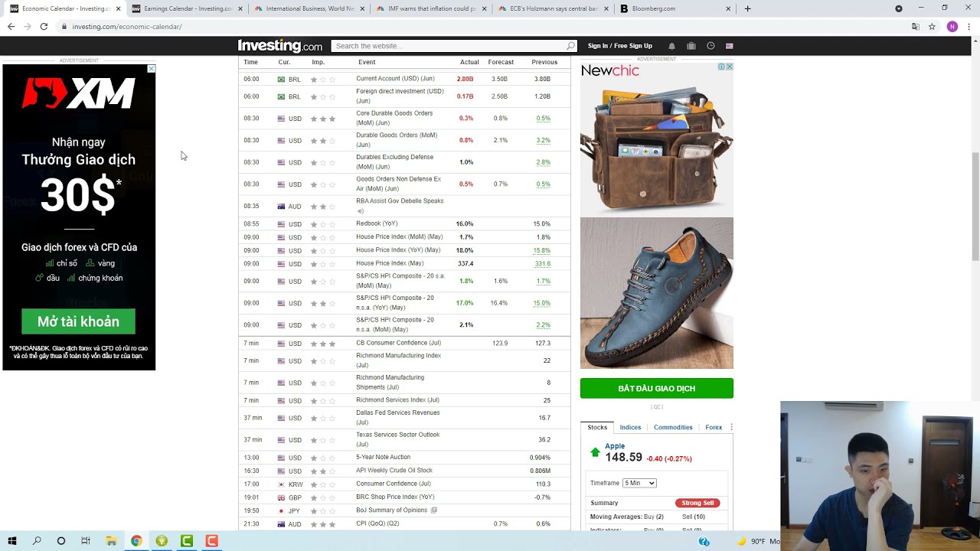Click the search magnifier in website search box
The width and height of the screenshot is (980, 551).
pyautogui.click(x=570, y=46)
